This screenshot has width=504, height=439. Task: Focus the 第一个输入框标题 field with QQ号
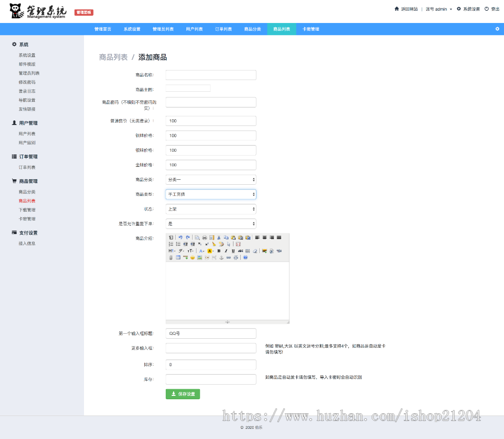click(211, 333)
